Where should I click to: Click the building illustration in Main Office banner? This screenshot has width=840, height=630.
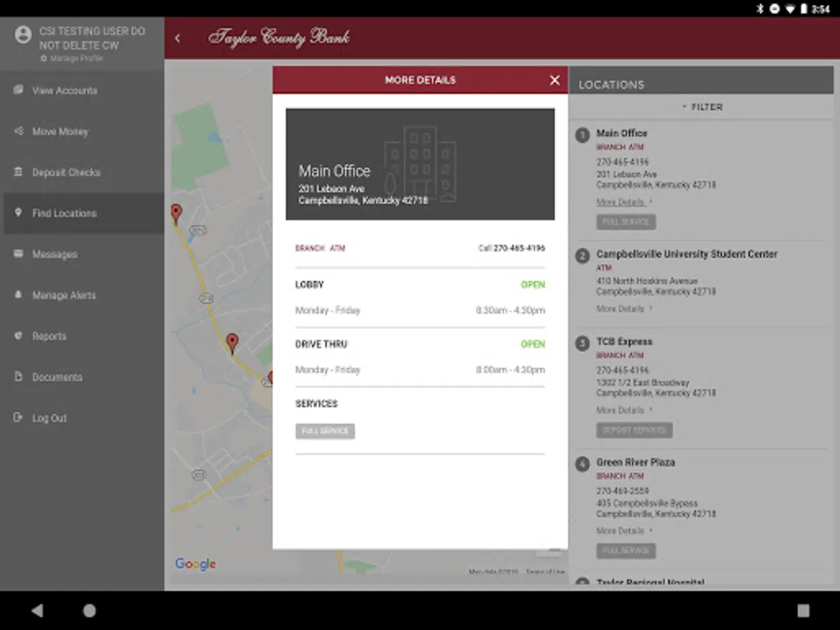pos(420,163)
